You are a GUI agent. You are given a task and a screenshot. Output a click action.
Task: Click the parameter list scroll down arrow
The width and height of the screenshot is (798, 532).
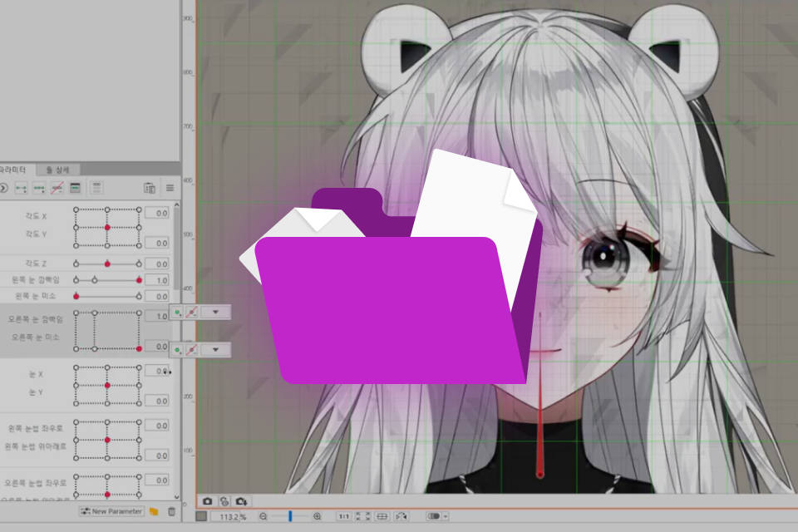point(176,497)
